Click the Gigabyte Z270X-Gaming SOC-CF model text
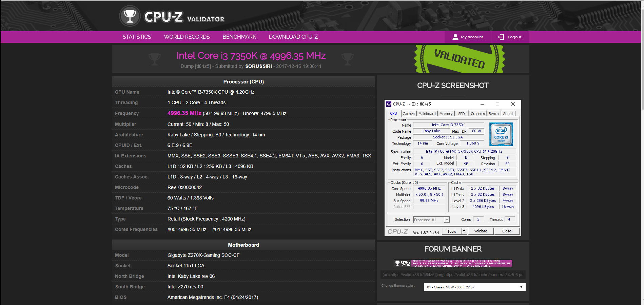This screenshot has height=305, width=644. coord(203,255)
